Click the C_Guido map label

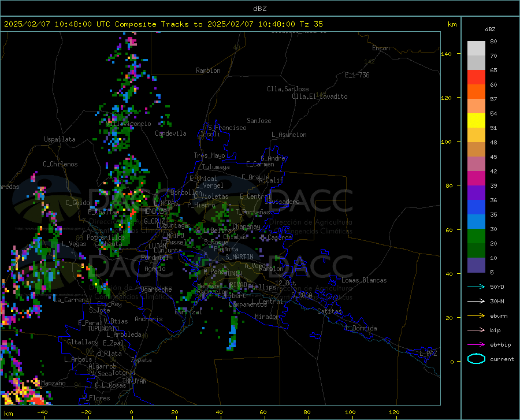77,203
